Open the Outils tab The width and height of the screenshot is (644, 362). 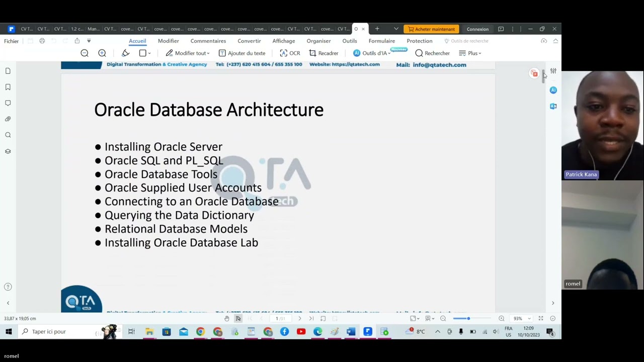click(350, 41)
